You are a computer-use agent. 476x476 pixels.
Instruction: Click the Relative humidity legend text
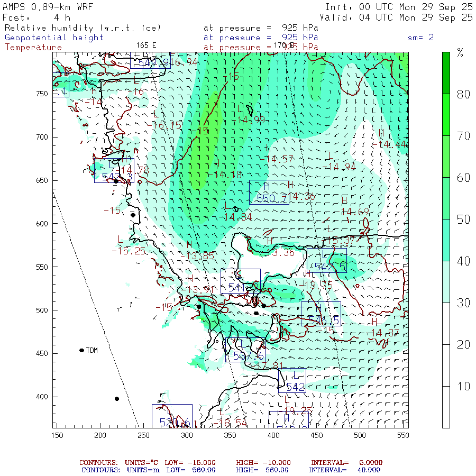(83, 28)
